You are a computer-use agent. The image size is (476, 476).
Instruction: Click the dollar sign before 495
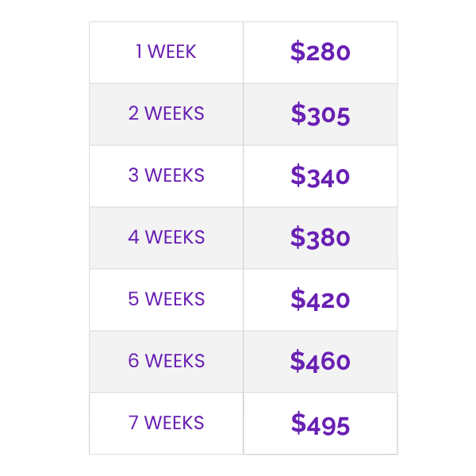point(298,424)
